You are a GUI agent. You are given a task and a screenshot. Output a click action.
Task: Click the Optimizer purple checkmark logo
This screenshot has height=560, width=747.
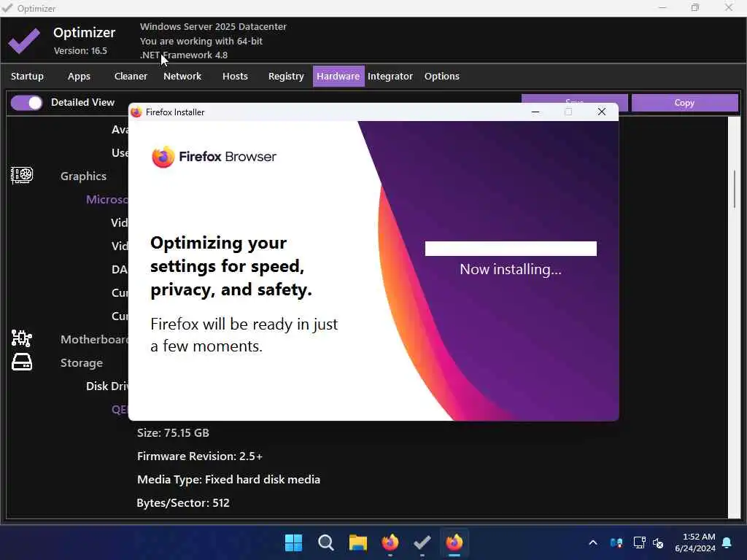tap(24, 41)
